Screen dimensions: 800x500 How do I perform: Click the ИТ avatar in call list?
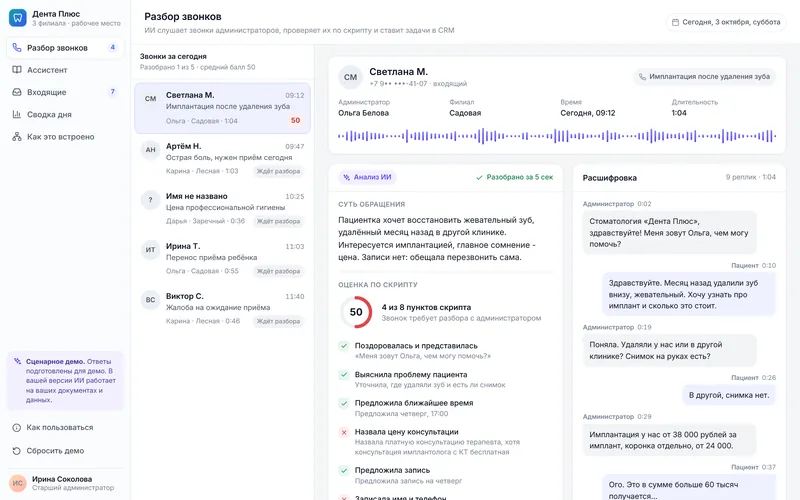pos(151,250)
